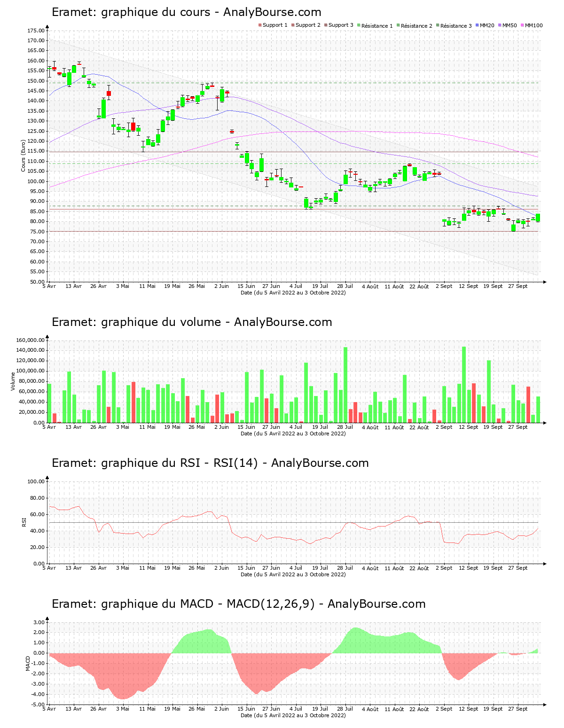Click the date range caption under the price chart
564x728 pixels.
[x=293, y=293]
